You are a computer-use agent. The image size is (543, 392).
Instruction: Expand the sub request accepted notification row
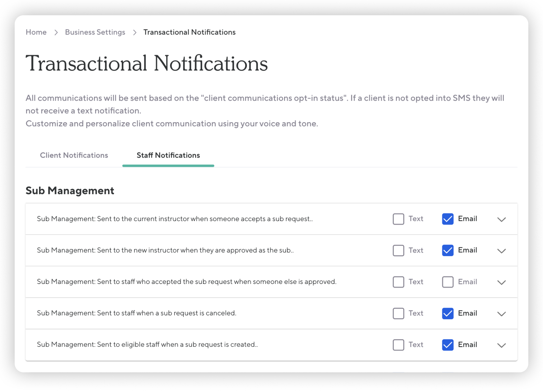502,219
